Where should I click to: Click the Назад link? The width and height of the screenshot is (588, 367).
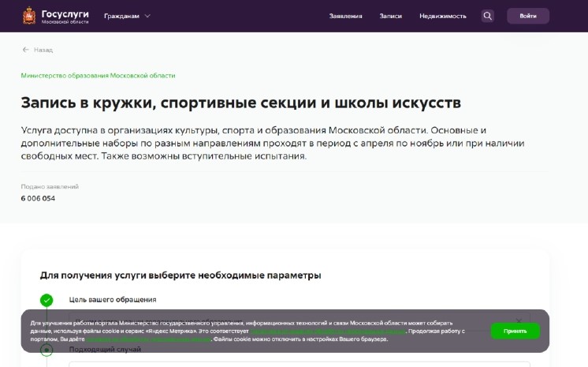(43, 50)
